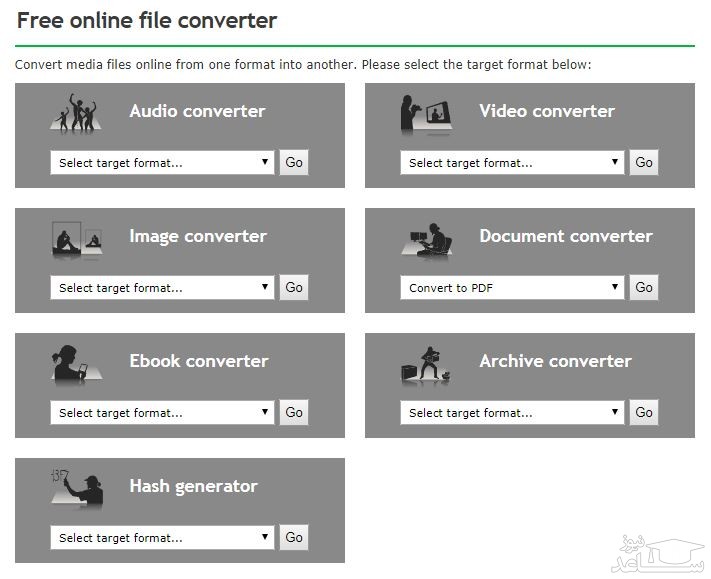Open the Document converter 'Convert to PDF' dropdown

point(512,288)
